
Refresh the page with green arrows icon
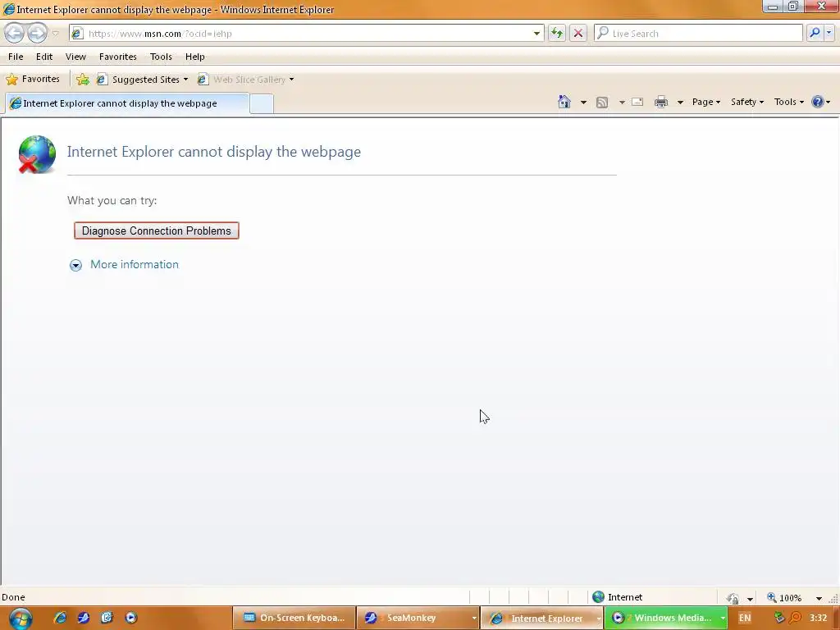click(x=557, y=33)
